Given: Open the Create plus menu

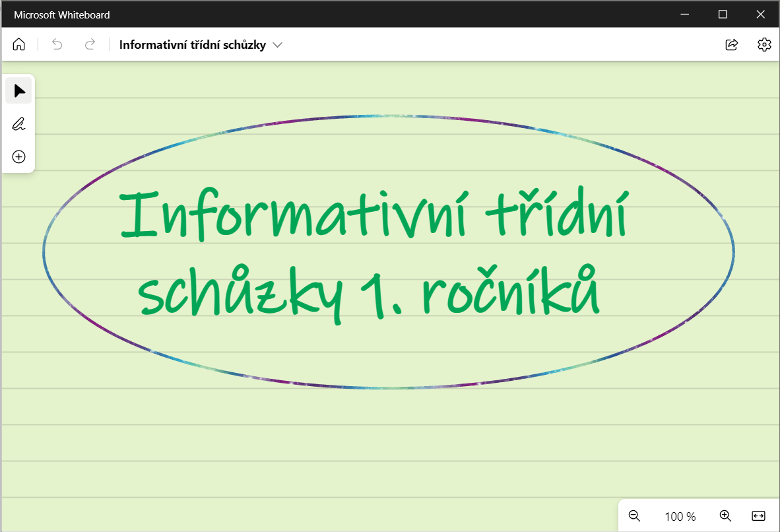Looking at the screenshot, I should [x=19, y=156].
